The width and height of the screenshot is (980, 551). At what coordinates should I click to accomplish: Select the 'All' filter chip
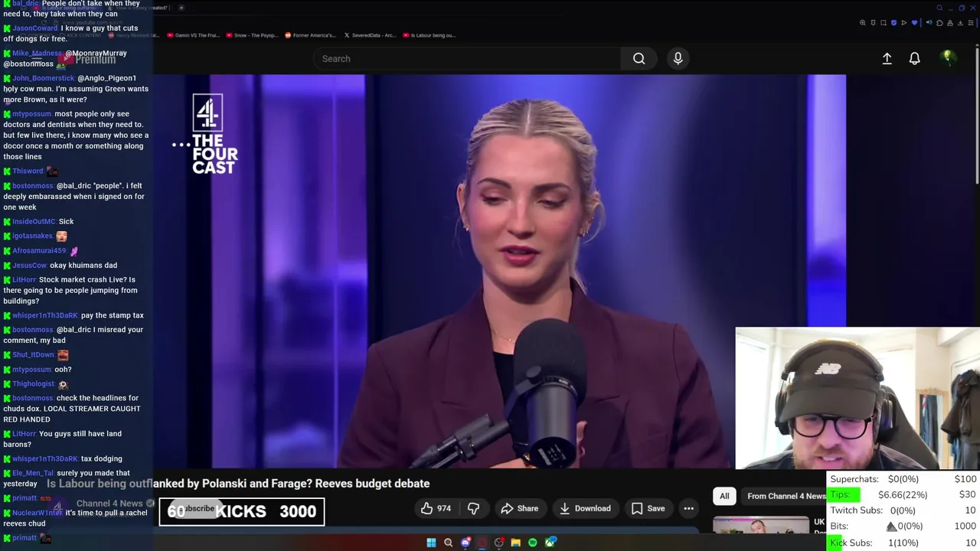[724, 496]
